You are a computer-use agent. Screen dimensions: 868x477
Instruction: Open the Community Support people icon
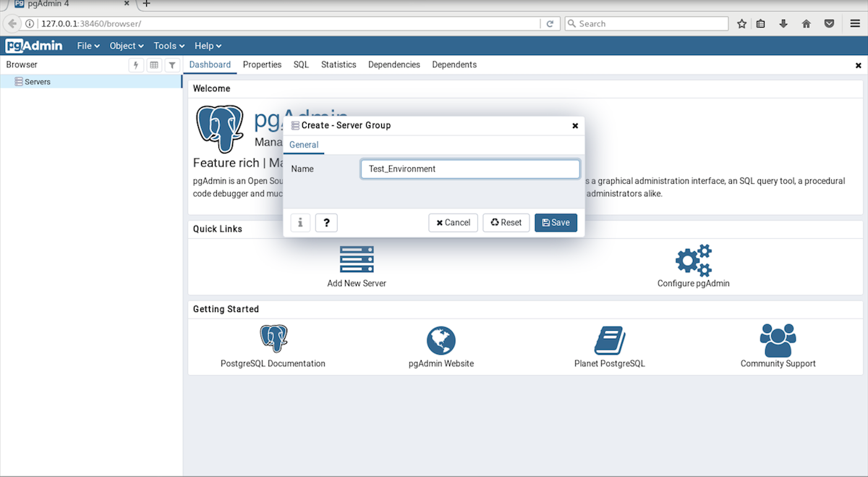tap(778, 339)
